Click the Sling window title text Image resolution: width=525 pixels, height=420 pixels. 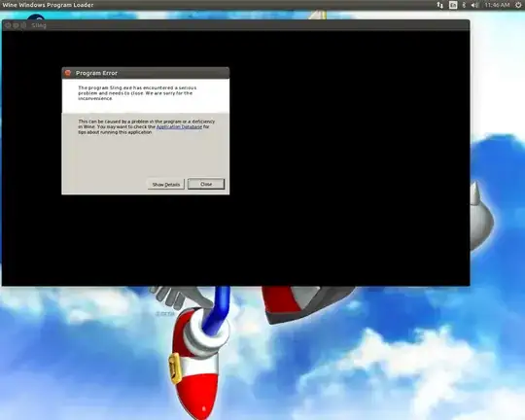[39, 25]
